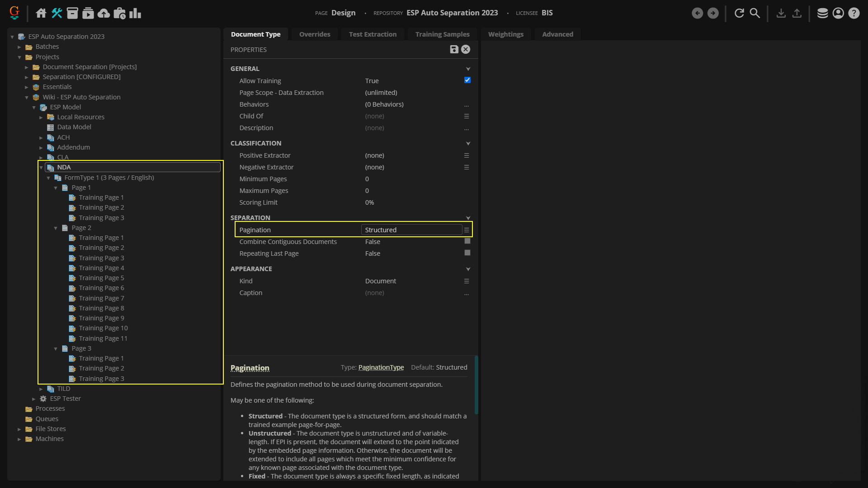Click the database repository icon
The height and width of the screenshot is (488, 868).
822,13
